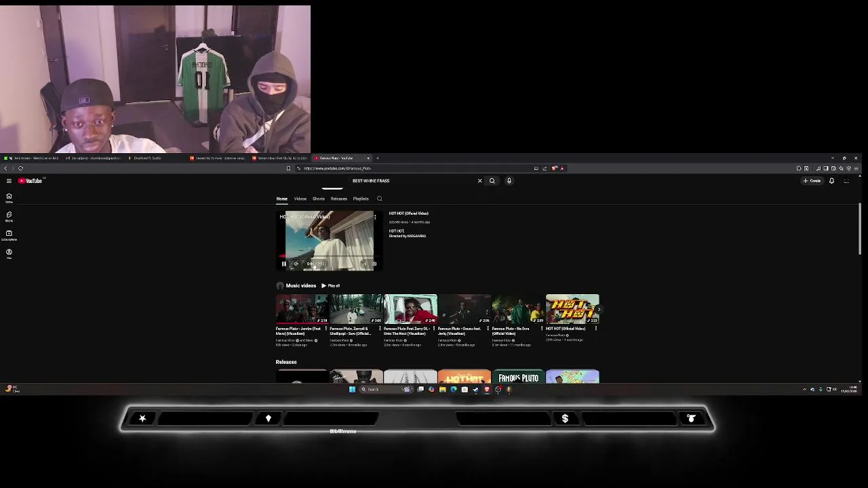Reload the page in browser
The image size is (868, 488).
20,168
